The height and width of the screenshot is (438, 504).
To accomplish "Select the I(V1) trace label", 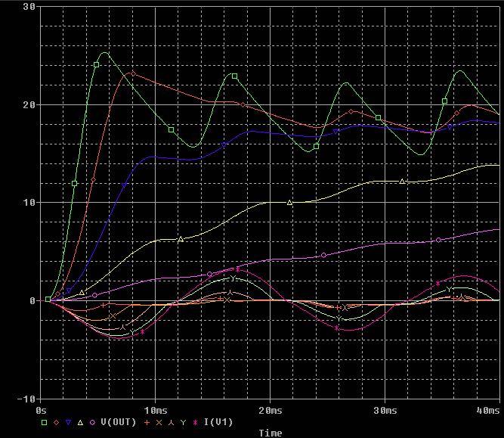I will 218,422.
